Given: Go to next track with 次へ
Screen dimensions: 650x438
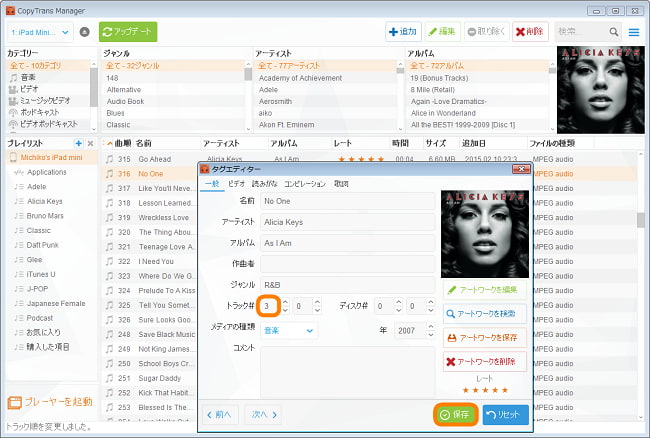Looking at the screenshot, I should 264,414.
